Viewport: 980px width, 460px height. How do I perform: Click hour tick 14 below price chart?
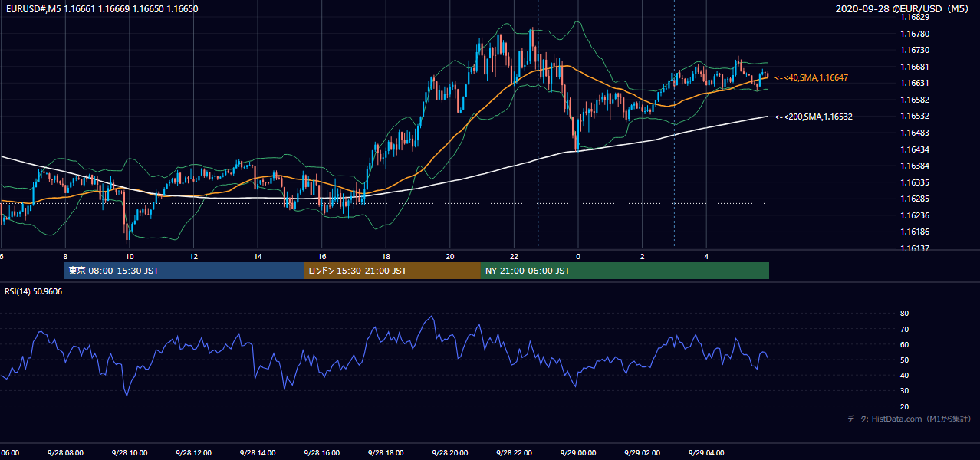[x=258, y=256]
